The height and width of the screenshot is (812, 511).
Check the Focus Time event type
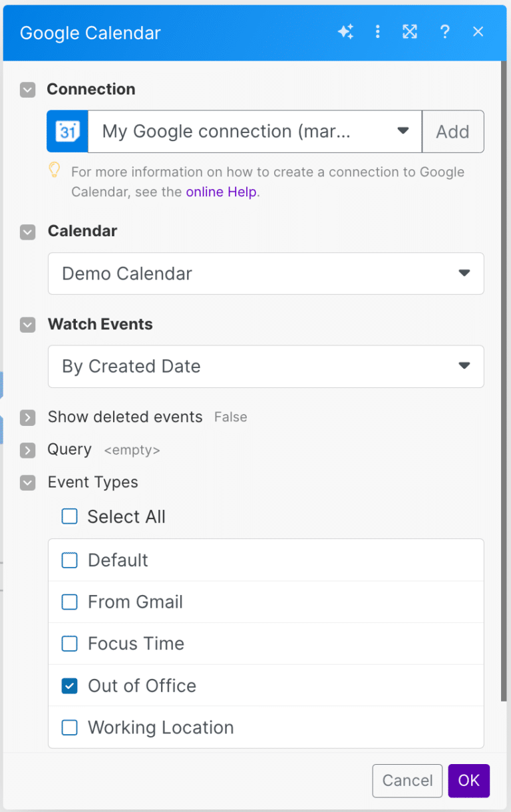(69, 644)
